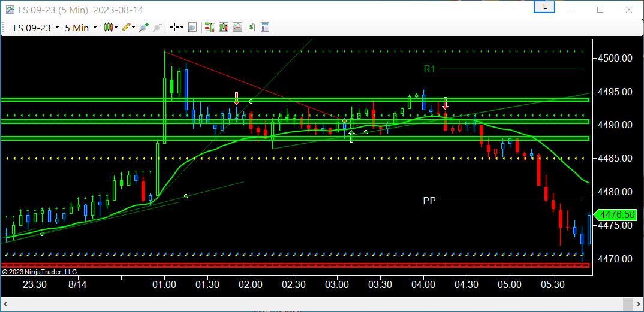Click the white up arrow marker near 03:10
The width and height of the screenshot is (644, 312).
(x=351, y=137)
